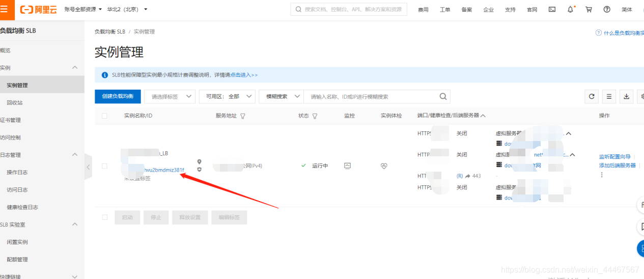Click the 编辑标签 batch button
644x279 pixels.
[230, 217]
